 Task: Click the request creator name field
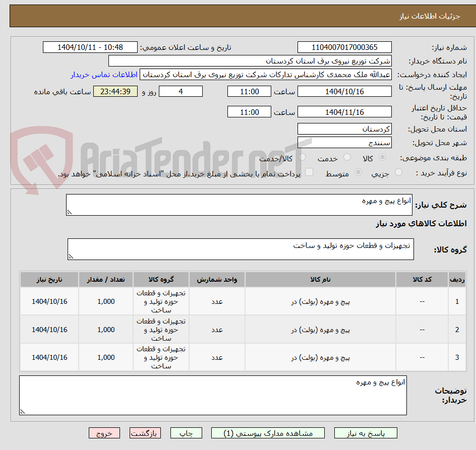coord(266,75)
